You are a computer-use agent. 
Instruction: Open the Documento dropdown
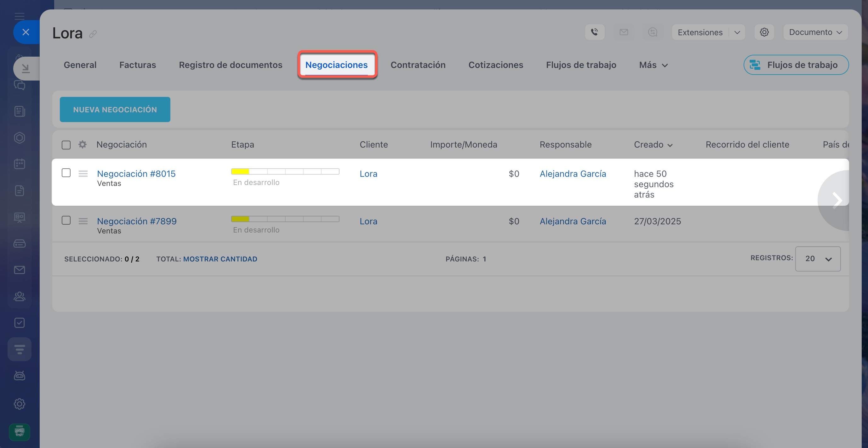815,32
